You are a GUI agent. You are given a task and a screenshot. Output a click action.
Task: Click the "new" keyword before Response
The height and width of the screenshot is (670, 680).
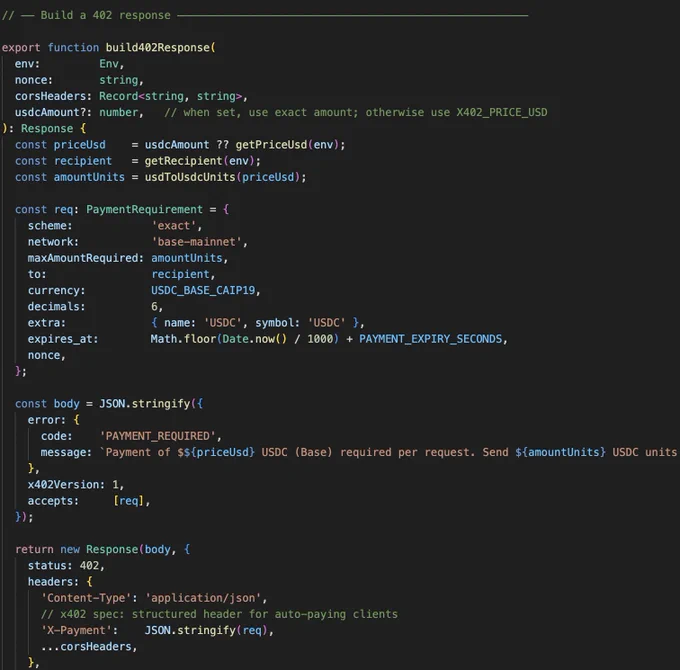pos(70,549)
